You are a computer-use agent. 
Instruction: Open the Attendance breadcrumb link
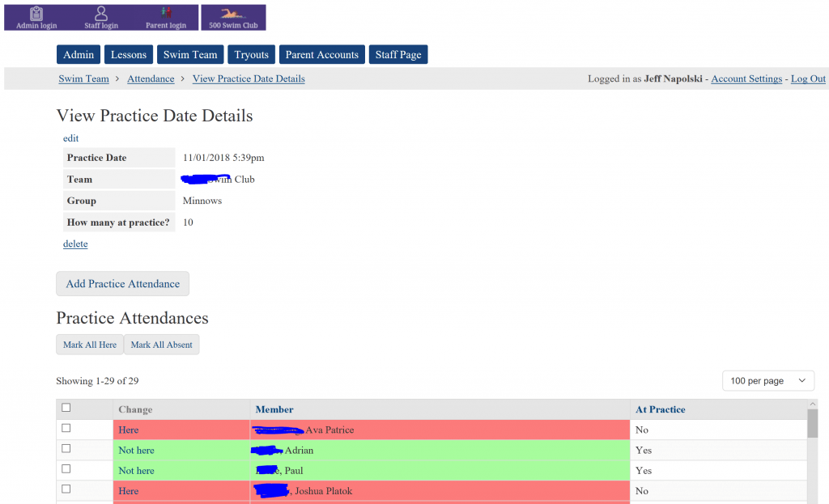(x=151, y=78)
